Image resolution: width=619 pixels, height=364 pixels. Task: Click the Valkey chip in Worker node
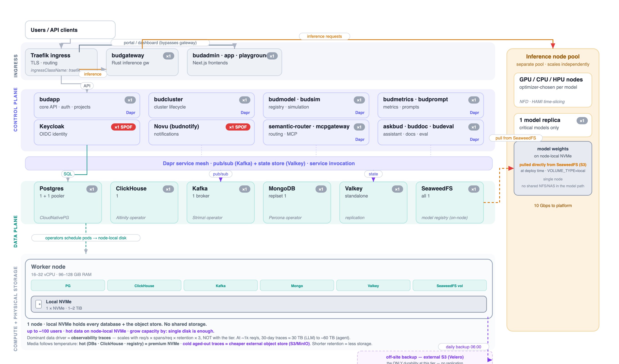coord(373,286)
